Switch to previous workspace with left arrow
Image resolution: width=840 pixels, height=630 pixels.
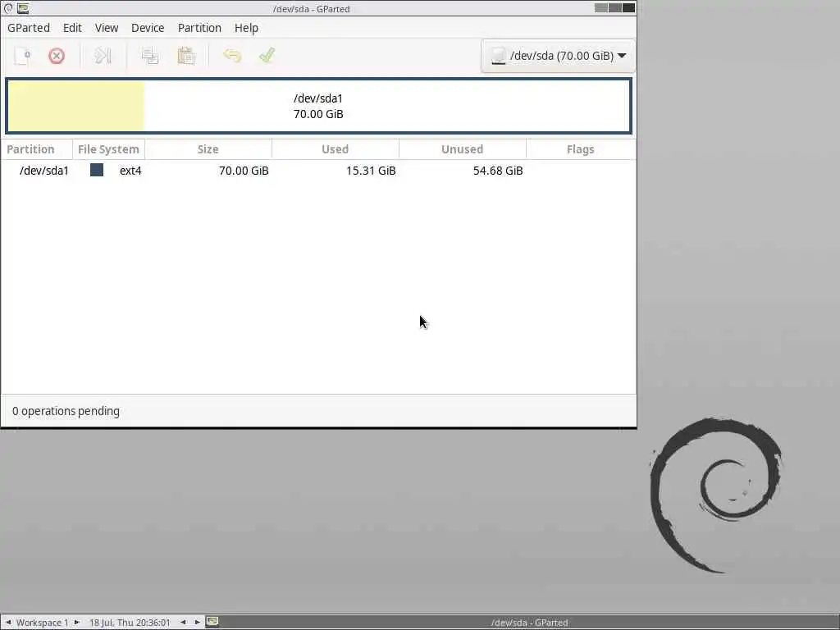tap(8, 622)
